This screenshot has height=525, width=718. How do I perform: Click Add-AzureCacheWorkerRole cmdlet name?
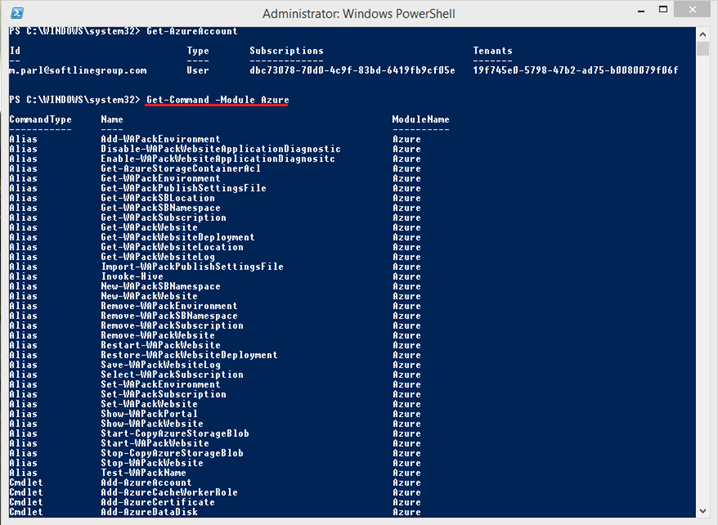169,493
